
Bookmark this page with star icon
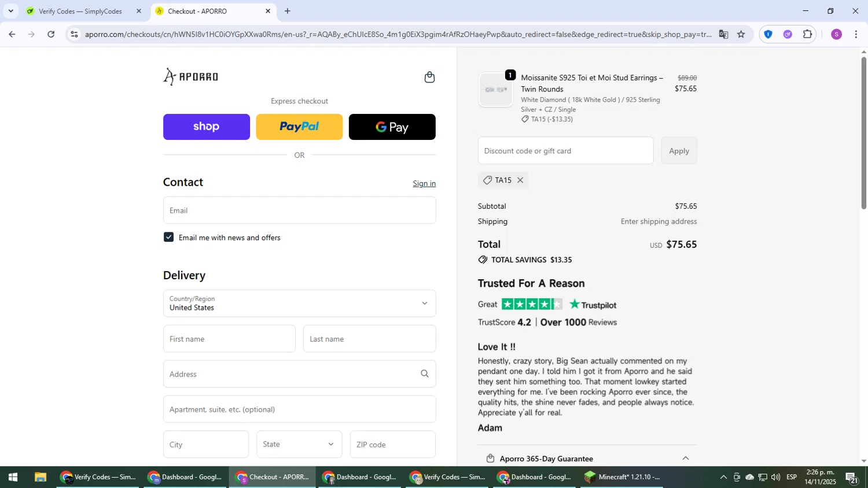(x=741, y=35)
